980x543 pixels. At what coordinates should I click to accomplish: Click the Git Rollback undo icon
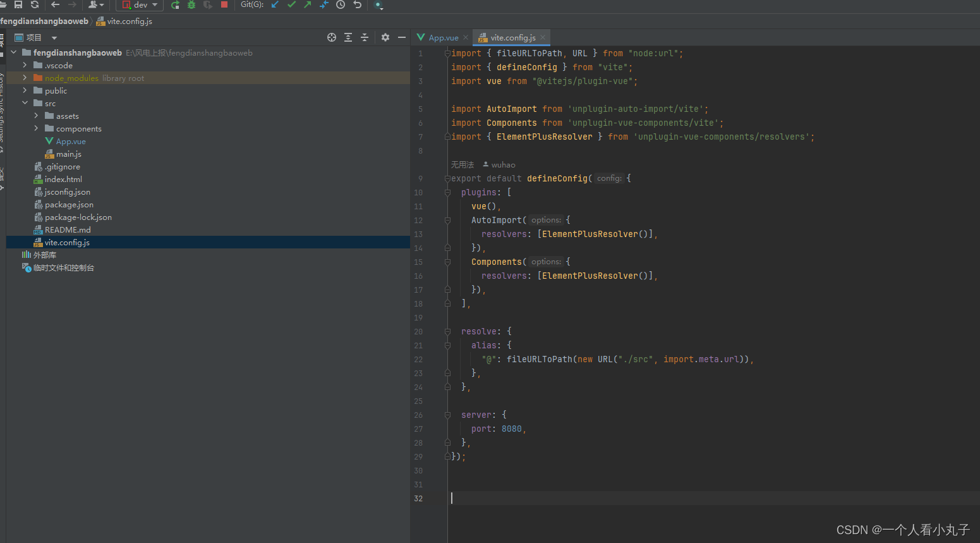357,4
